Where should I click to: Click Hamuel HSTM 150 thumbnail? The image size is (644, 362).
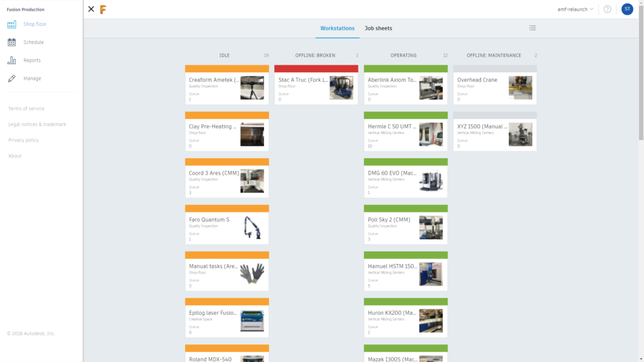point(431,274)
